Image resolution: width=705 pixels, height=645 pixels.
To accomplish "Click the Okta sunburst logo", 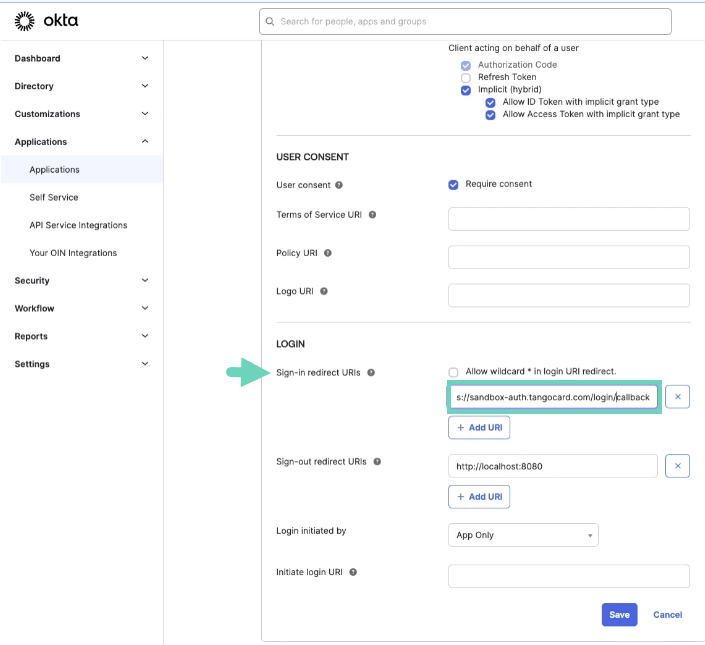I will (24, 21).
